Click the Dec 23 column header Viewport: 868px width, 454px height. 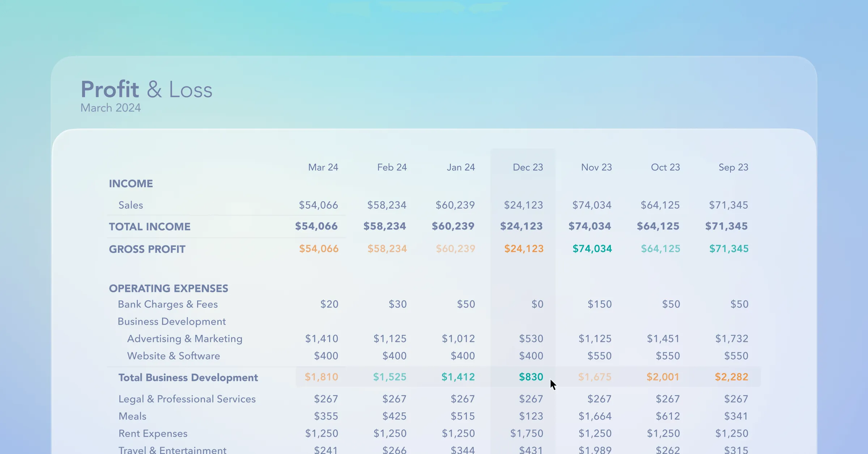pyautogui.click(x=528, y=167)
